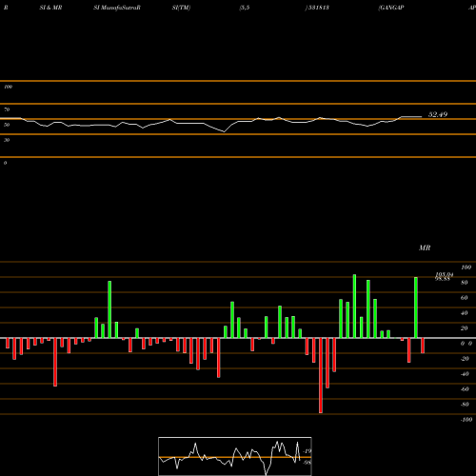Click the MR axis label -40
Viewport: 476px width, 476px height.
[465, 374]
